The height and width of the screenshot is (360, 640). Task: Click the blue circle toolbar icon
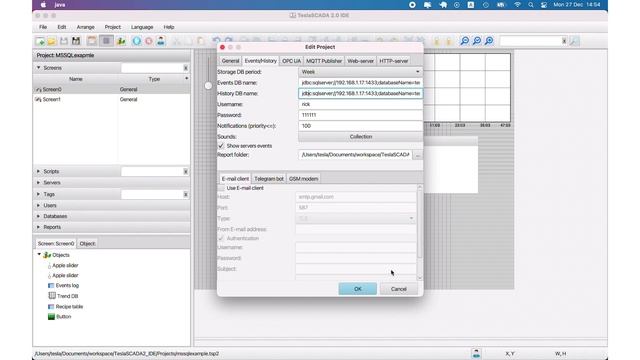point(137,41)
